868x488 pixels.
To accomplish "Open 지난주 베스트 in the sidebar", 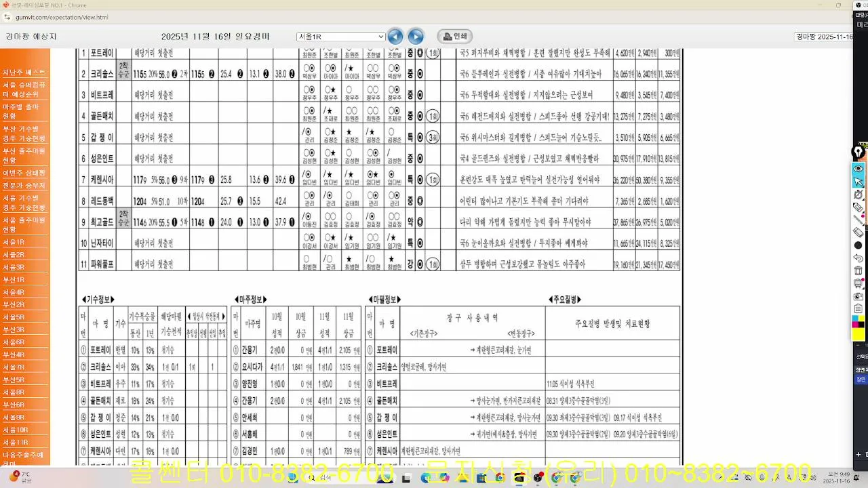I will coord(24,73).
